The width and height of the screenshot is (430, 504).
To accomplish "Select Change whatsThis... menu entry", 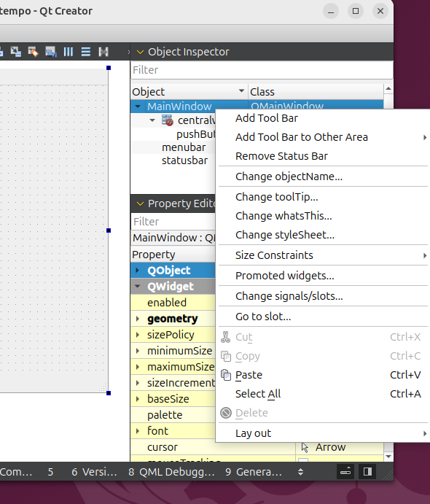I will pyautogui.click(x=324, y=216).
